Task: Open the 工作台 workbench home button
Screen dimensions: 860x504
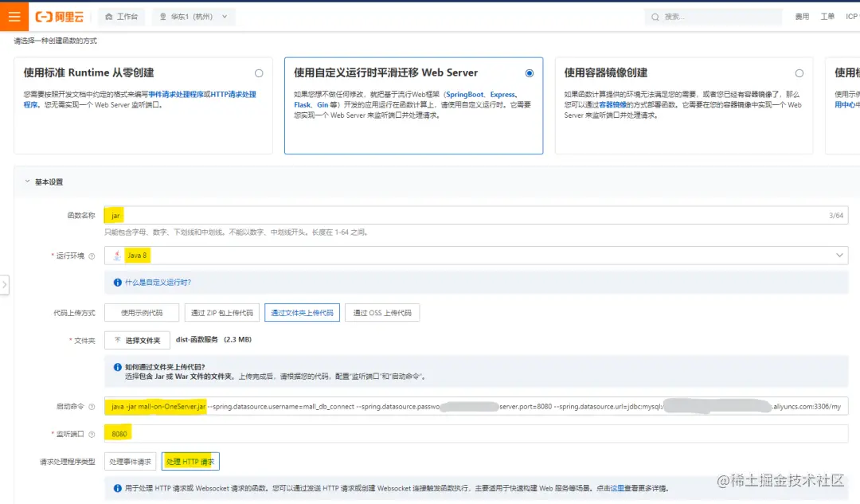Action: point(121,17)
